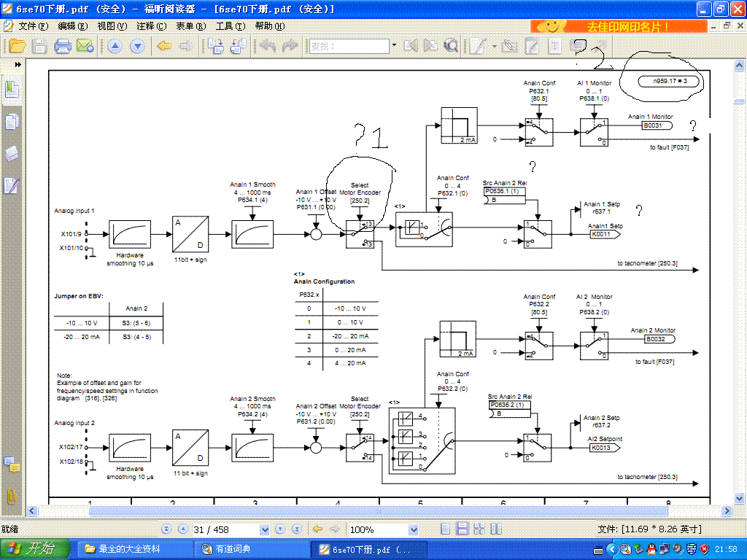Open advanced search magnifier icon
The image size is (747, 560).
coord(450,46)
